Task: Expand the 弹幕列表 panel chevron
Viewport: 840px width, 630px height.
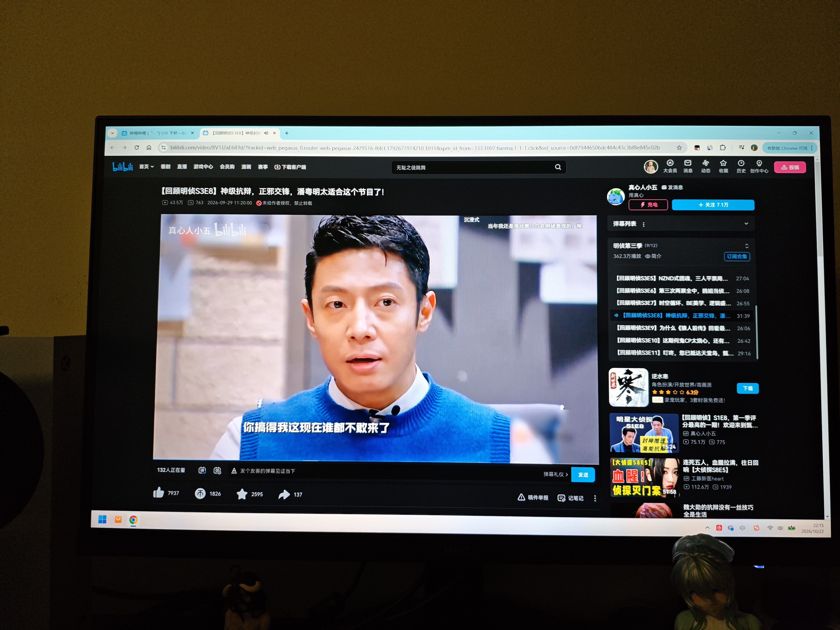Action: 746,224
